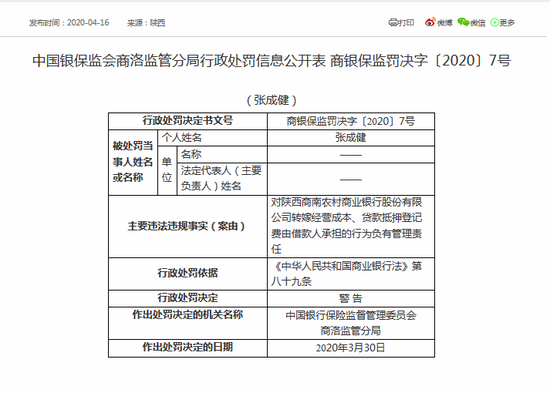550x393 pixels.
Task: Share via the Weibo icon
Action: pos(430,22)
